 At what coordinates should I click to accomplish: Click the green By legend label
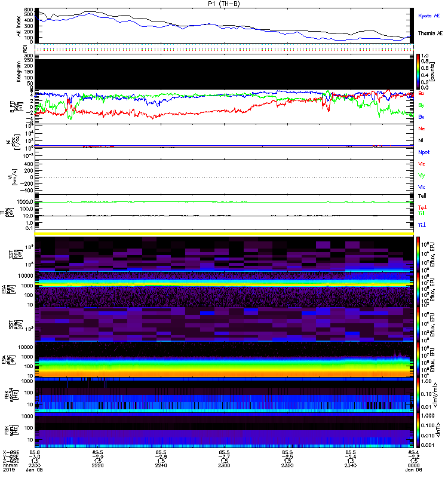pyautogui.click(x=421, y=105)
